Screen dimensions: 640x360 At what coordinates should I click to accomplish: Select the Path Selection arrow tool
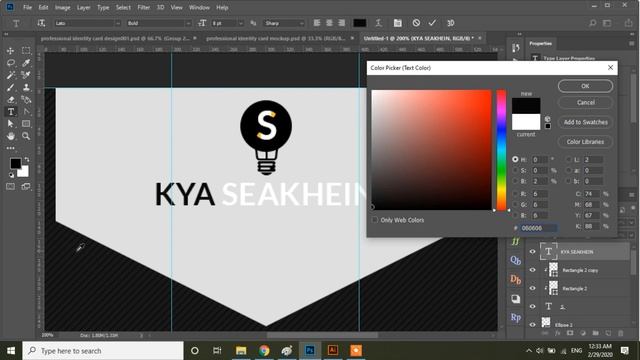11,124
